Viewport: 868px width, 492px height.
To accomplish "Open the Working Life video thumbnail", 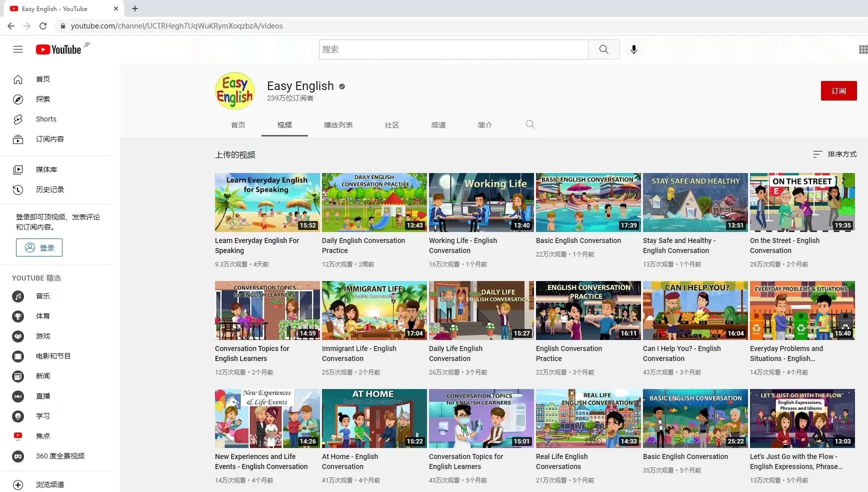I will tap(481, 202).
